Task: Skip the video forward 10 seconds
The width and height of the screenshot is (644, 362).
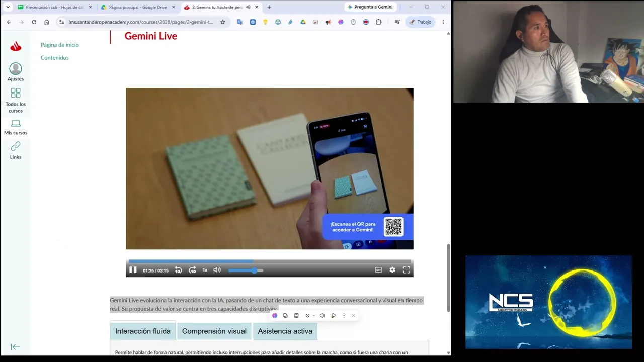Action: point(192,270)
